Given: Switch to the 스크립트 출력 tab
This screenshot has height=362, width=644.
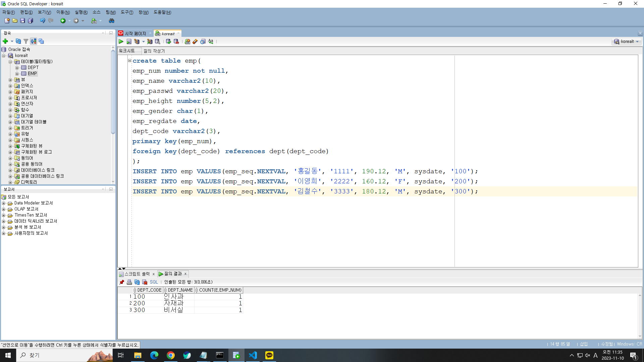Looking at the screenshot, I should coord(137,274).
